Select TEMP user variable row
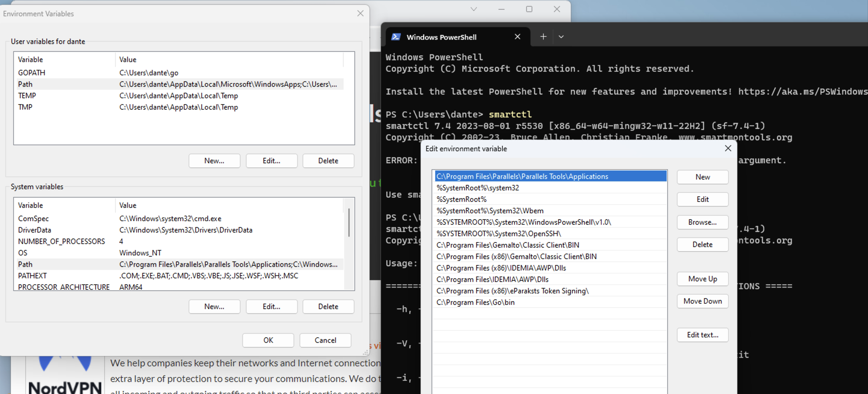 click(x=180, y=95)
